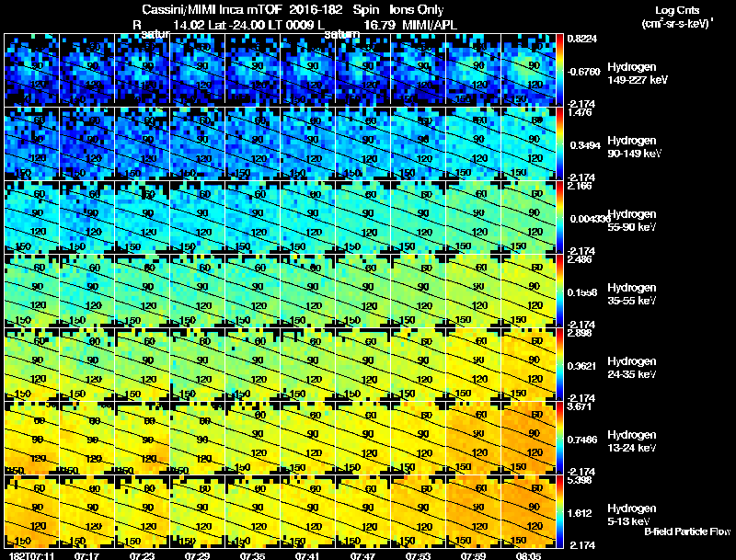Click the 5.398 colorbar value
The width and height of the screenshot is (736, 560).
(x=580, y=480)
